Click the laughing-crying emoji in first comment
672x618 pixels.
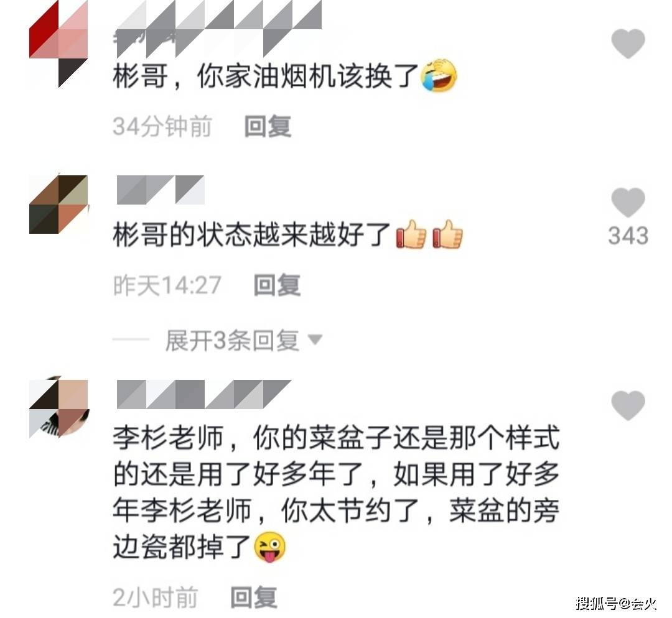[439, 76]
